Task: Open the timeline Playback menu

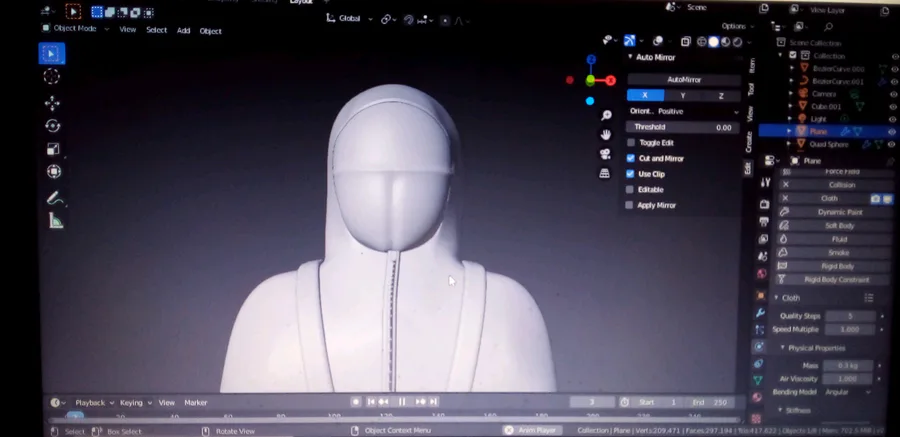Action: (x=95, y=403)
